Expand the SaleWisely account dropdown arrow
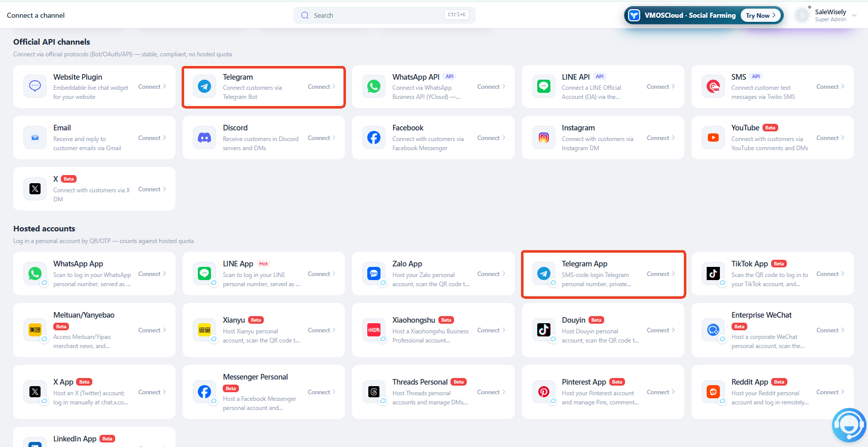 coord(854,15)
